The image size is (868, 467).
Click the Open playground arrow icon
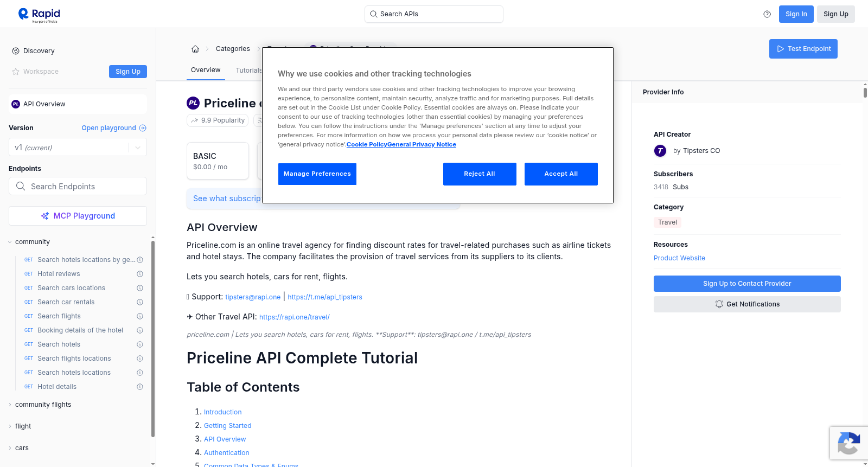[143, 128]
